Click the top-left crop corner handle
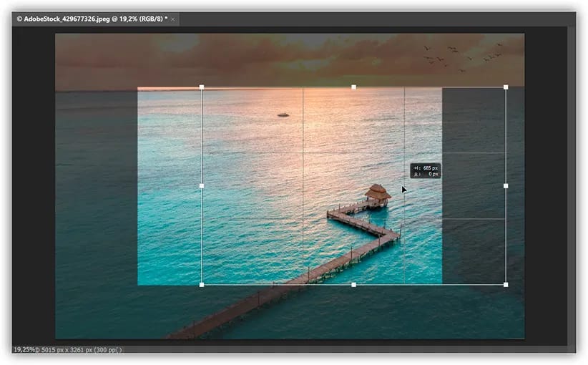This screenshot has width=588, height=365. 202,87
